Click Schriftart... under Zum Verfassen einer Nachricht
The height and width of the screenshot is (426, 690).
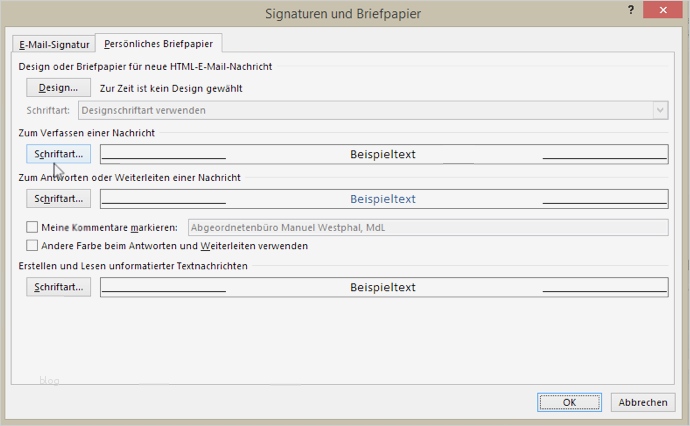click(x=58, y=154)
